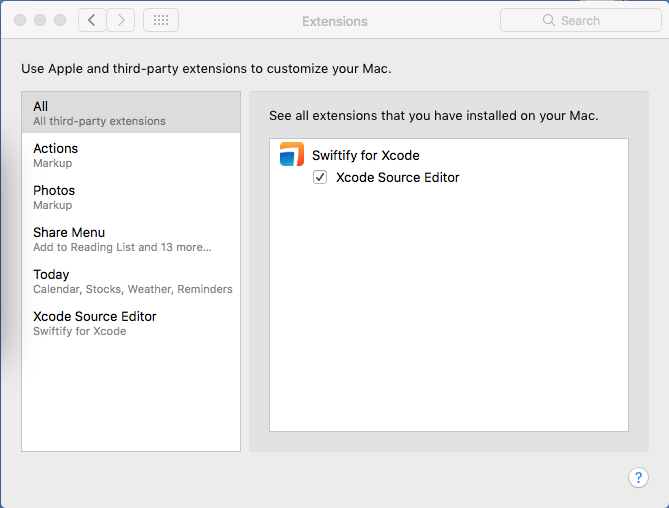Click the Xcode Source Editor checkbox label
Screen dimensions: 669x508
(397, 177)
